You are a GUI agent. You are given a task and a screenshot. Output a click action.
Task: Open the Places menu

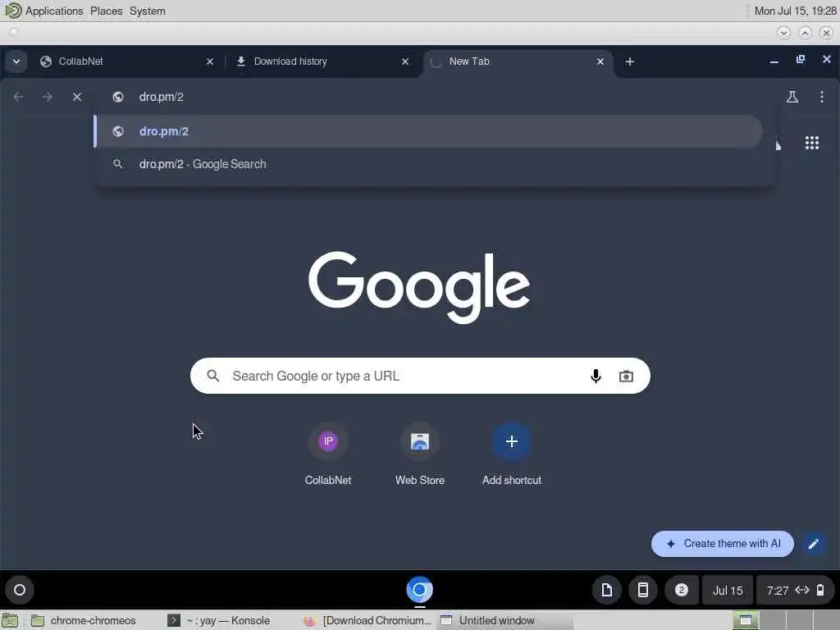[x=106, y=11]
